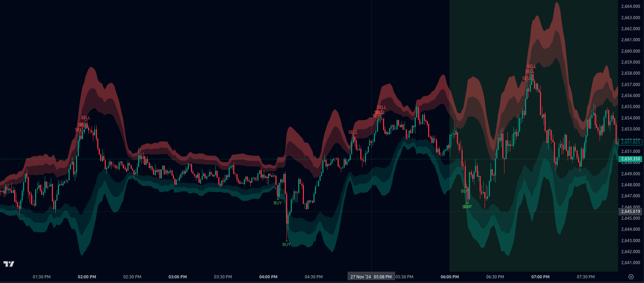
Task: Click the 2,664.000 price axis label
Action: coord(631,6)
